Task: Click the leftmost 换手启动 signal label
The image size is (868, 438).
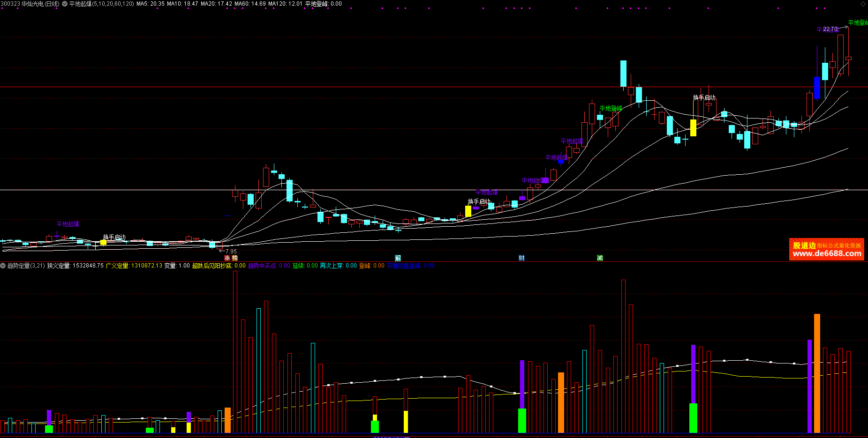Action: [x=114, y=238]
